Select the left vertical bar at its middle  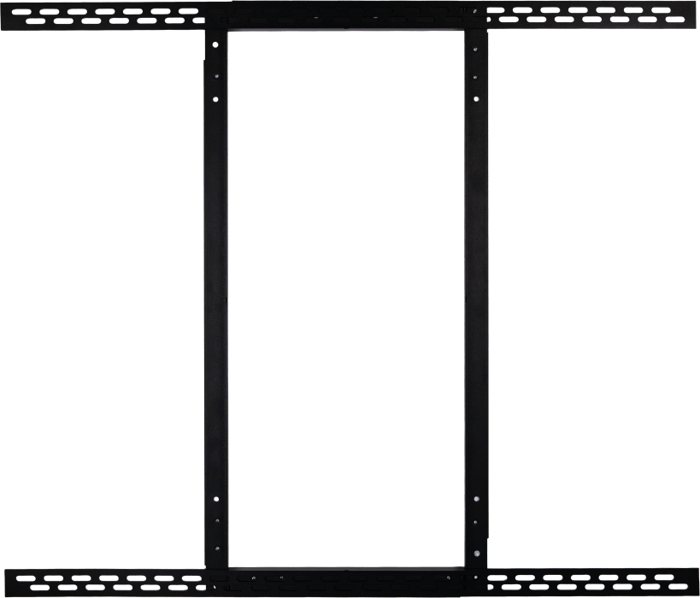click(x=216, y=299)
